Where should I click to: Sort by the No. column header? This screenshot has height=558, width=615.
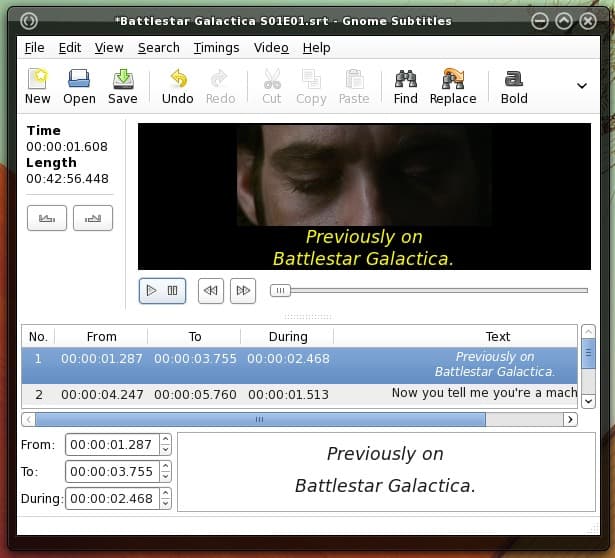click(38, 336)
